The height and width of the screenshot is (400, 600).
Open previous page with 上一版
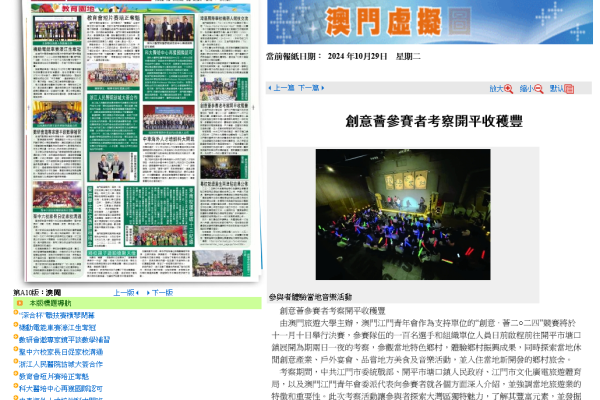click(x=124, y=293)
